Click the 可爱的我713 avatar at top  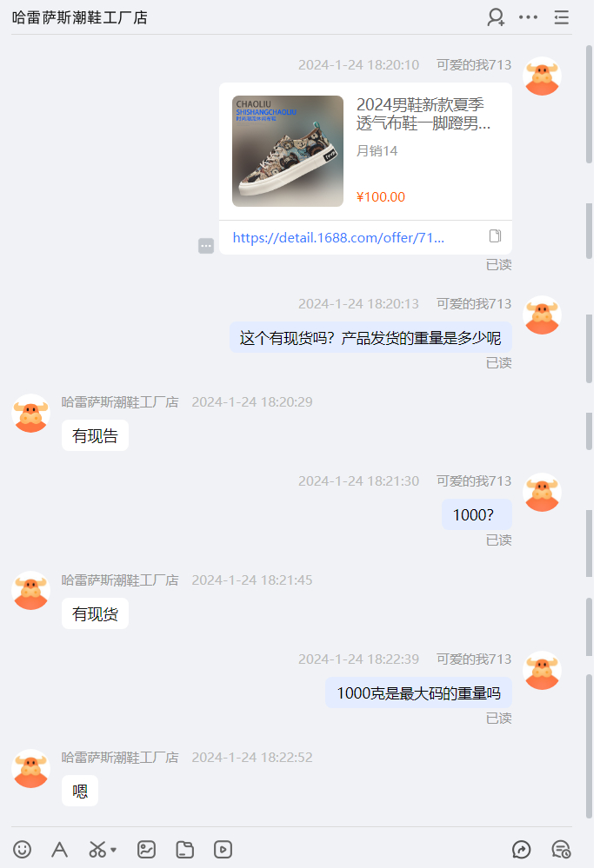(542, 76)
